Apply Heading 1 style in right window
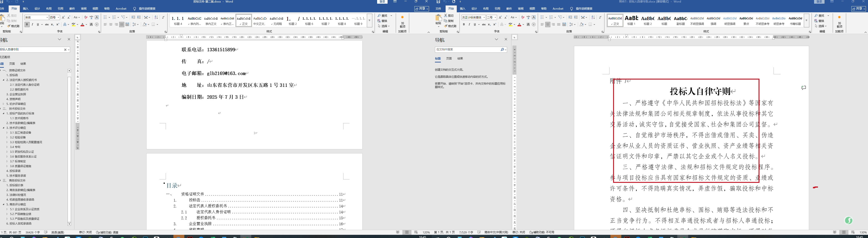 (x=631, y=20)
